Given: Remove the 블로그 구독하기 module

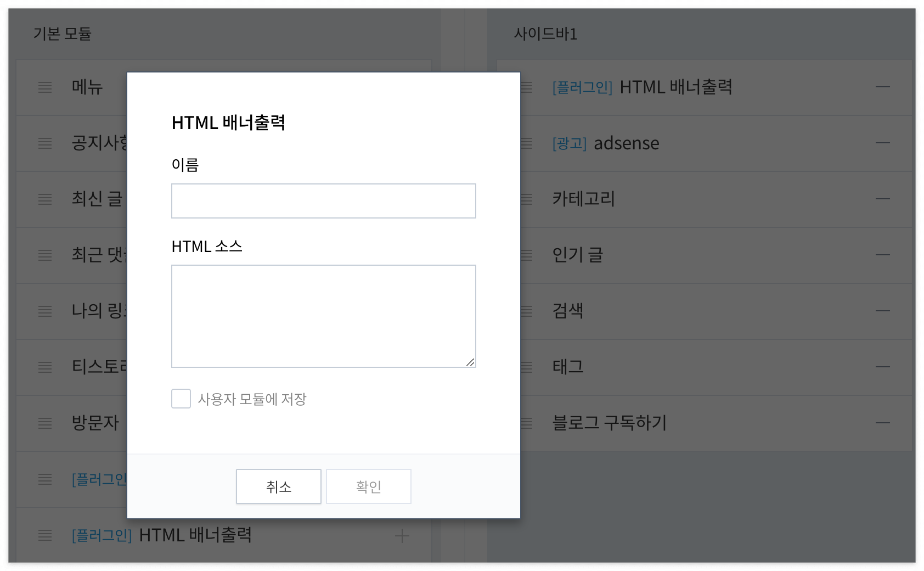Looking at the screenshot, I should (883, 423).
